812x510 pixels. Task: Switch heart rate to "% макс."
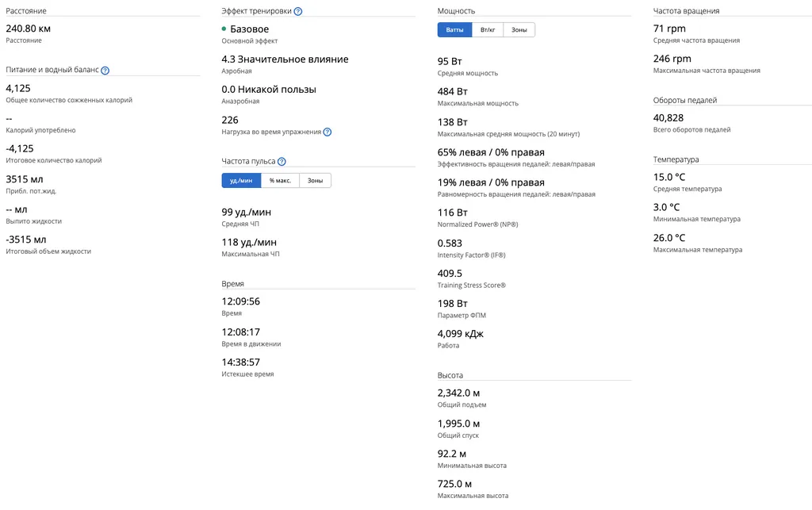280,181
